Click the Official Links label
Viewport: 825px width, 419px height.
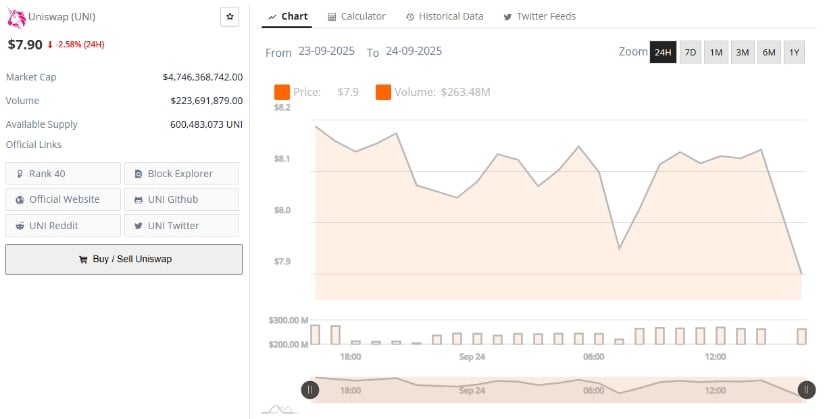[x=34, y=145]
